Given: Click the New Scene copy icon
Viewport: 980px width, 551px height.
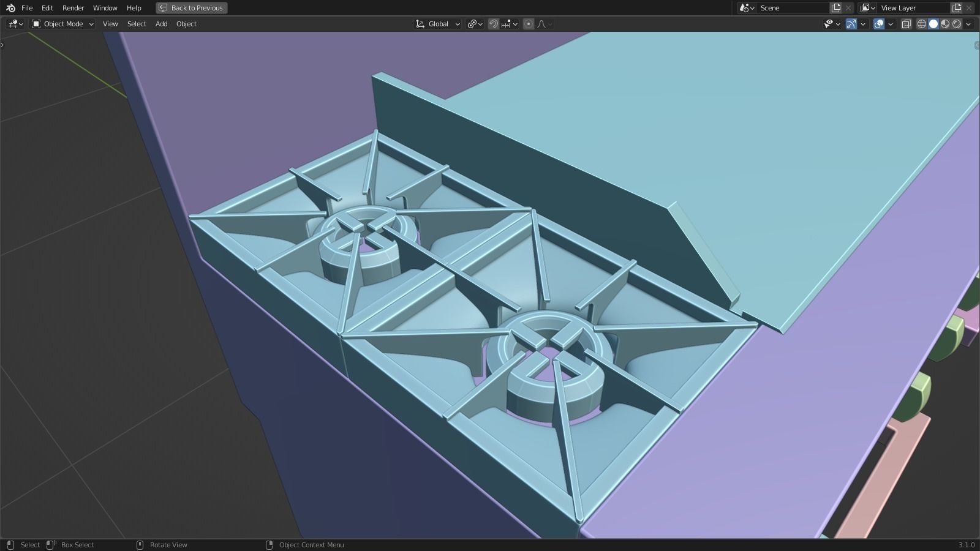Looking at the screenshot, I should 836,8.
